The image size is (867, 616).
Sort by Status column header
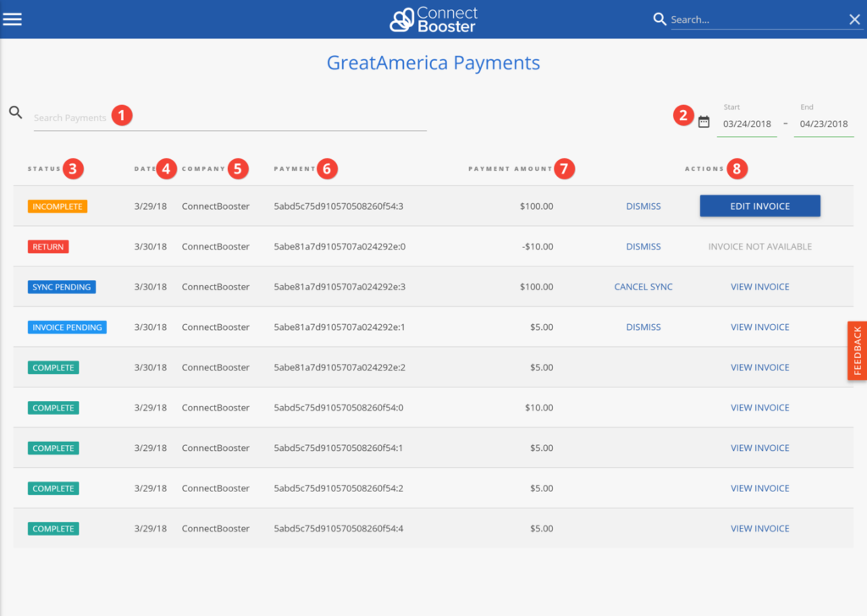click(44, 168)
